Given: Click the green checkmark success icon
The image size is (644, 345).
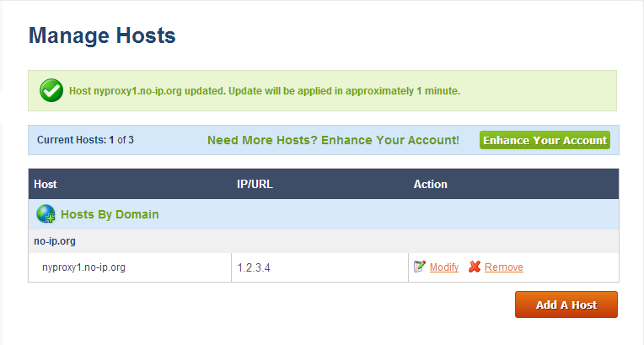Looking at the screenshot, I should tap(51, 90).
